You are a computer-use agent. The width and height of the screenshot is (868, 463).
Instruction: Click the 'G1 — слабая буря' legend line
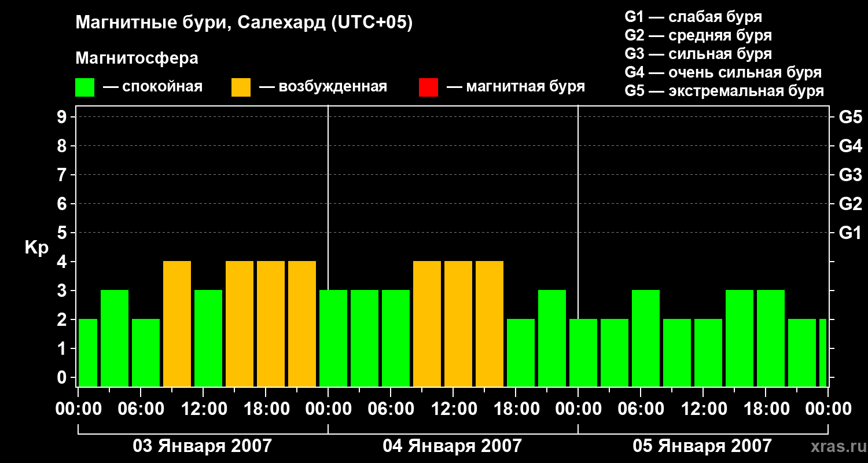(x=693, y=17)
